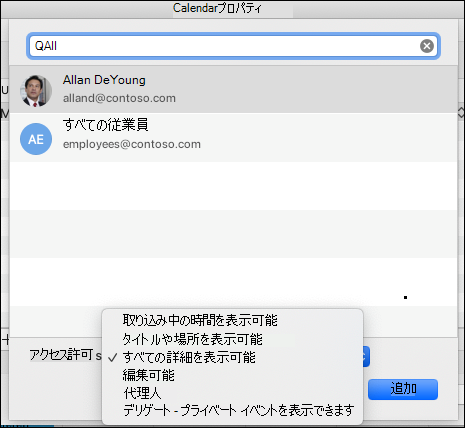The height and width of the screenshot is (428, 465).
Task: Select Allan DeYoung from the results
Action: point(233,90)
